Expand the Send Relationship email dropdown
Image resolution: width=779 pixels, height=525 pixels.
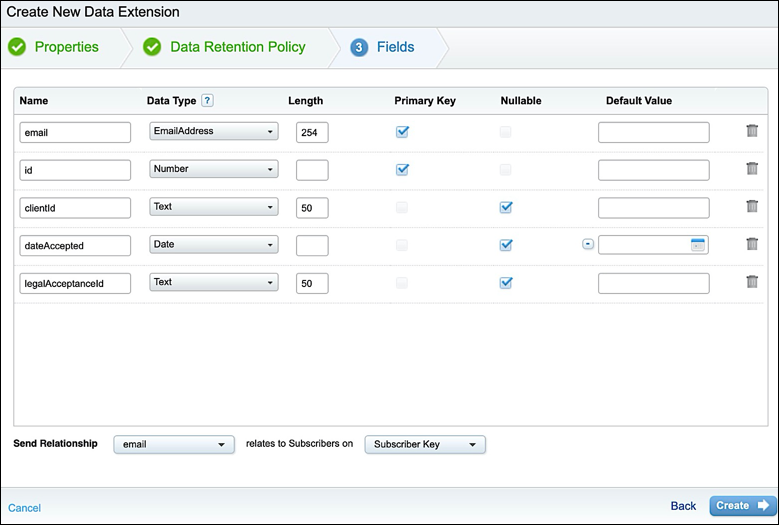[174, 444]
